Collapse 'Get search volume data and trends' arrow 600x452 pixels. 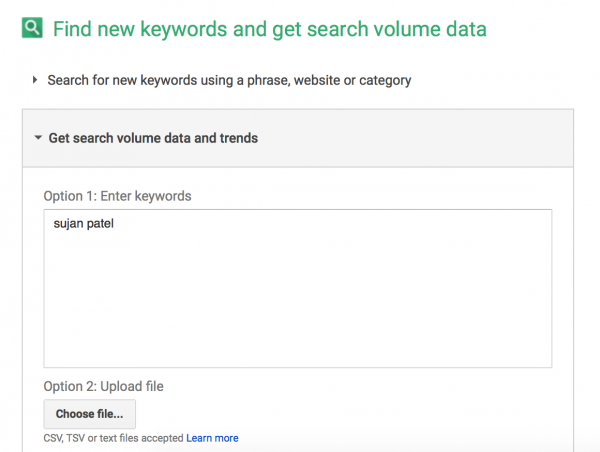coord(38,137)
